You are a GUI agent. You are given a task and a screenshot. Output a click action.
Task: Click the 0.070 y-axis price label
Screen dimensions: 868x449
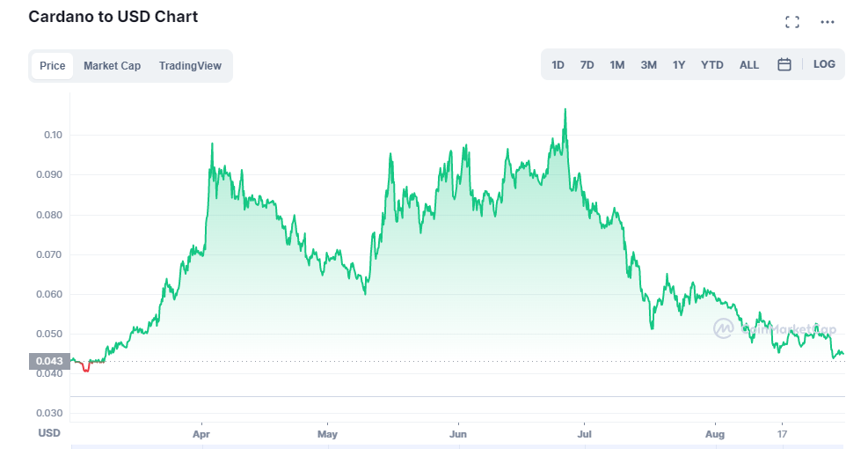click(49, 255)
